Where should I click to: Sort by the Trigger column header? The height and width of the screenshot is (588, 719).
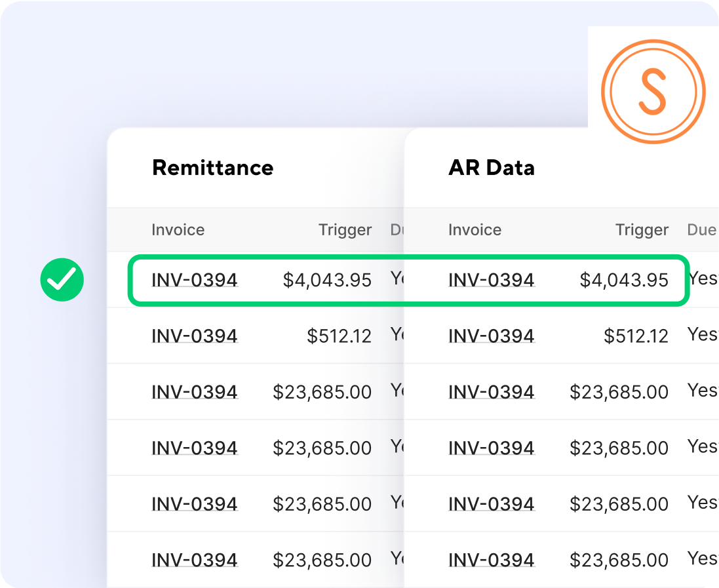coord(345,230)
